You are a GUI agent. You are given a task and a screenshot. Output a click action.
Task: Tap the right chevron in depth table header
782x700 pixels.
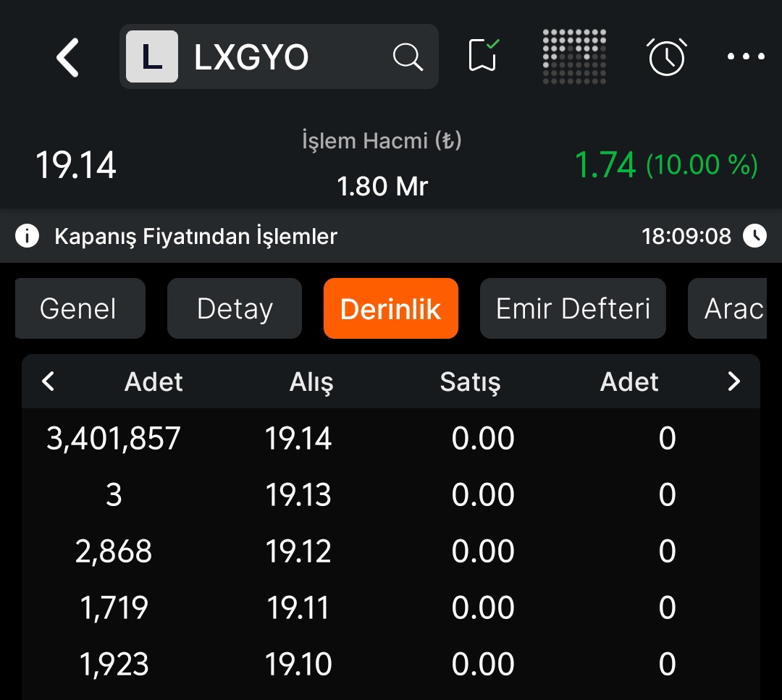pyautogui.click(x=733, y=381)
